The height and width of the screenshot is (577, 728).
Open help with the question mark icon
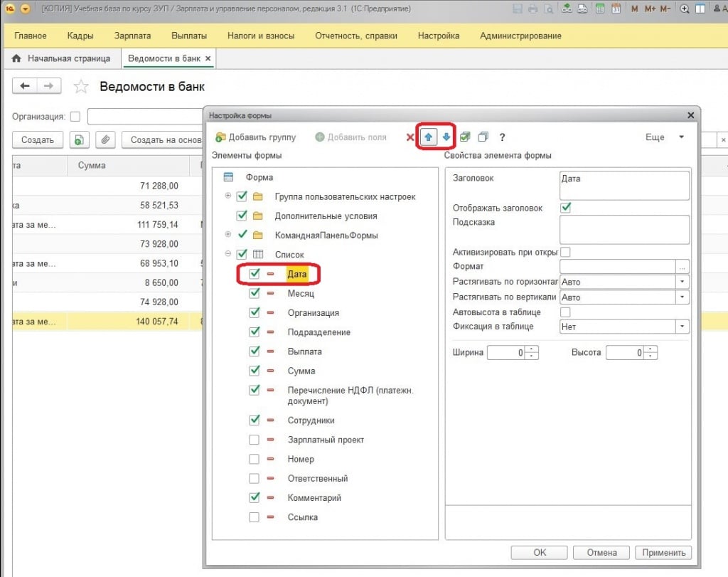(x=502, y=137)
